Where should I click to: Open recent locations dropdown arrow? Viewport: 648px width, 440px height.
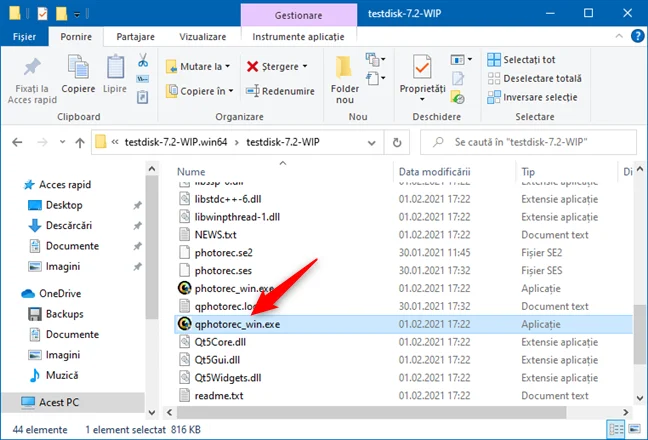(x=62, y=143)
